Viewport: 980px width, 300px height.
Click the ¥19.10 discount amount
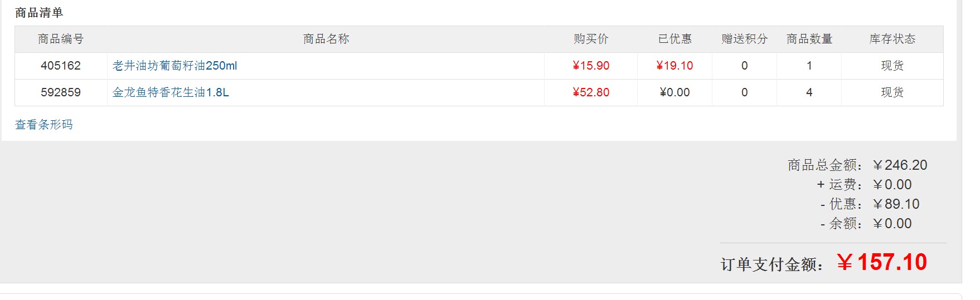pos(675,66)
